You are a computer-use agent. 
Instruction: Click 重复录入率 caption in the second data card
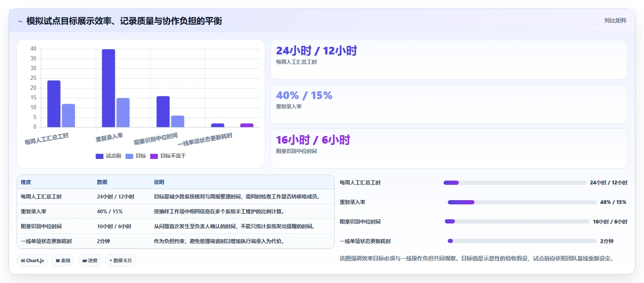point(289,107)
